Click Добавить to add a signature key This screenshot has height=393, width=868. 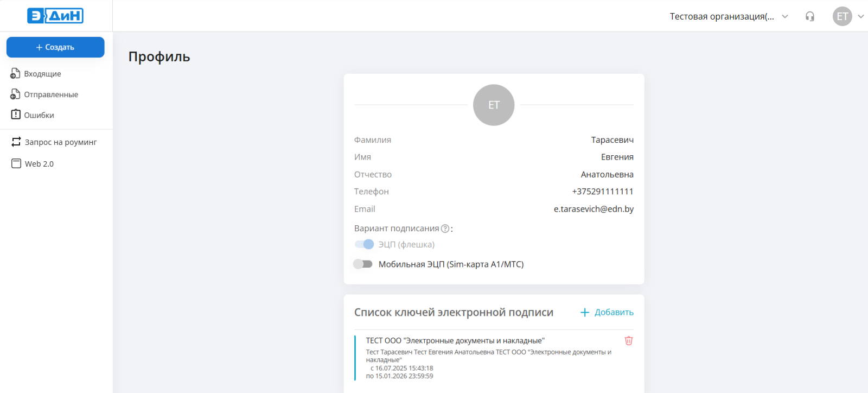(x=607, y=312)
